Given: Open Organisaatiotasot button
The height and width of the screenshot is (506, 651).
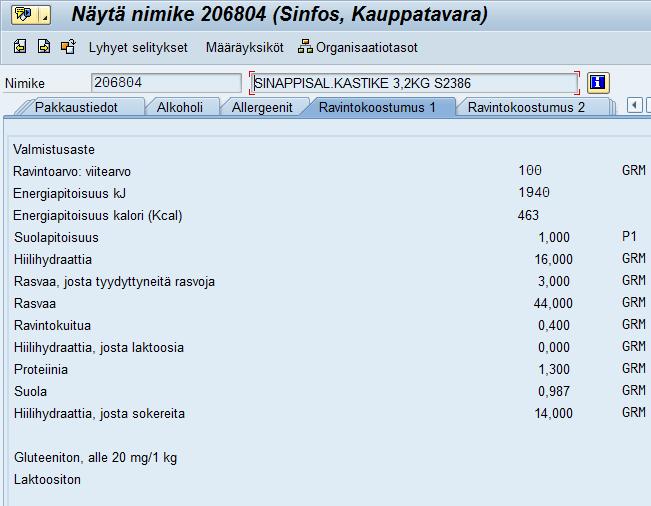Looking at the screenshot, I should tap(357, 48).
